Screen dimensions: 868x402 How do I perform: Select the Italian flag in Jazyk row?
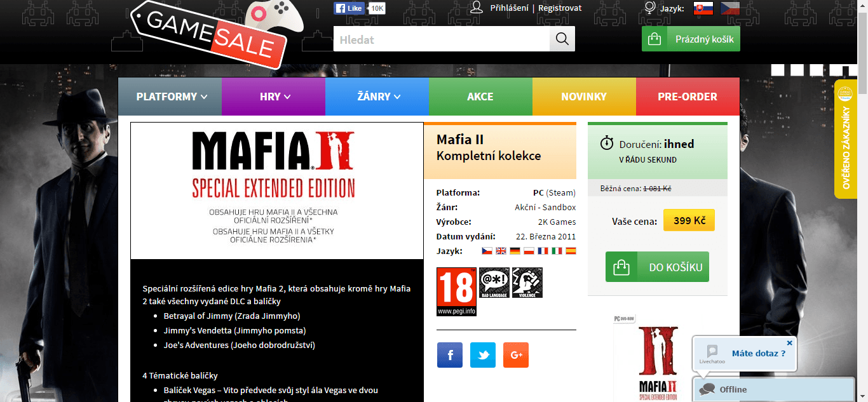click(557, 251)
